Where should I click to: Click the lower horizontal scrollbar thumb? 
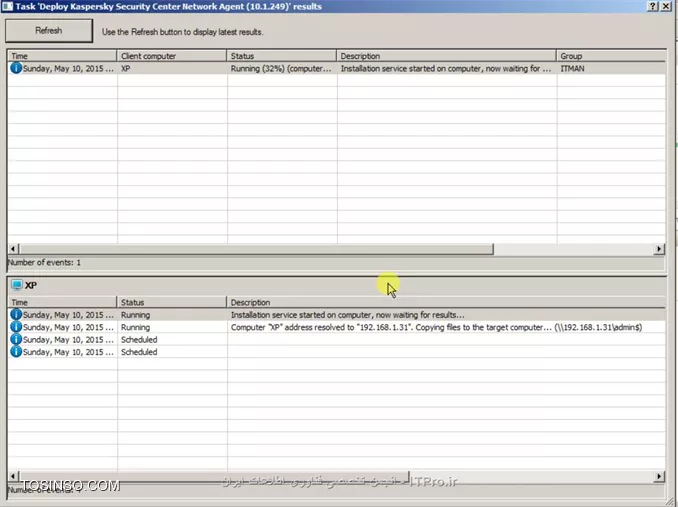click(214, 476)
